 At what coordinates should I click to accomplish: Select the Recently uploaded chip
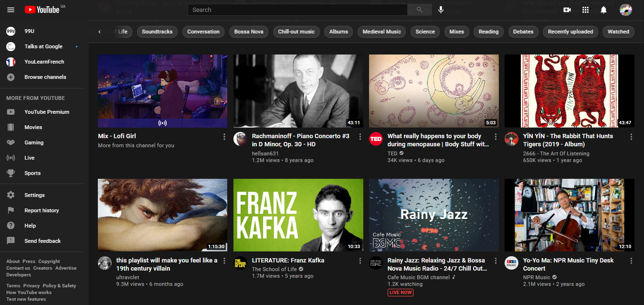click(x=570, y=32)
